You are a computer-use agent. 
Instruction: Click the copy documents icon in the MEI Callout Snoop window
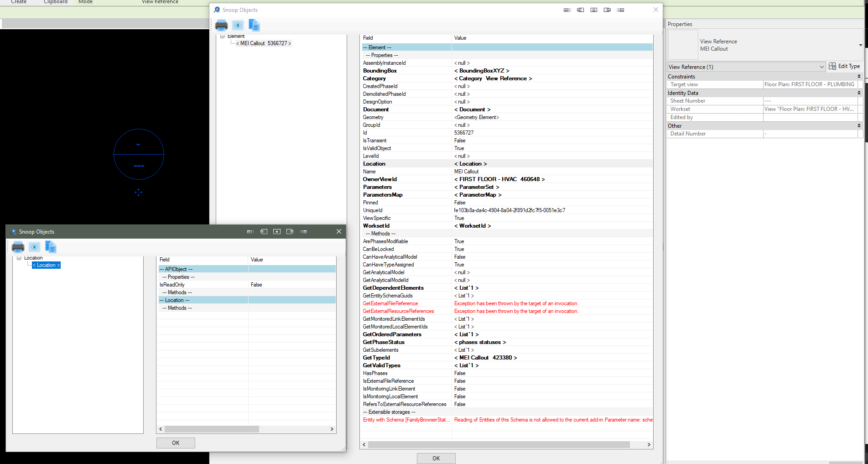pyautogui.click(x=254, y=25)
